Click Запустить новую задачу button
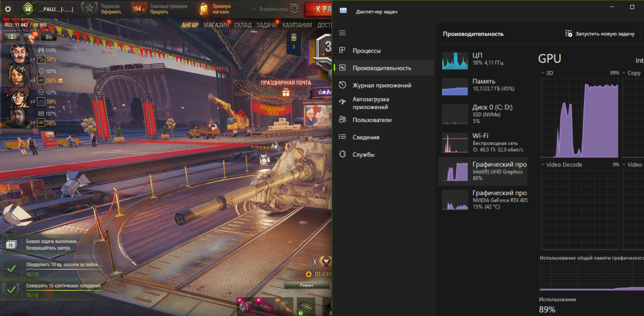This screenshot has height=316, width=644. pos(600,33)
